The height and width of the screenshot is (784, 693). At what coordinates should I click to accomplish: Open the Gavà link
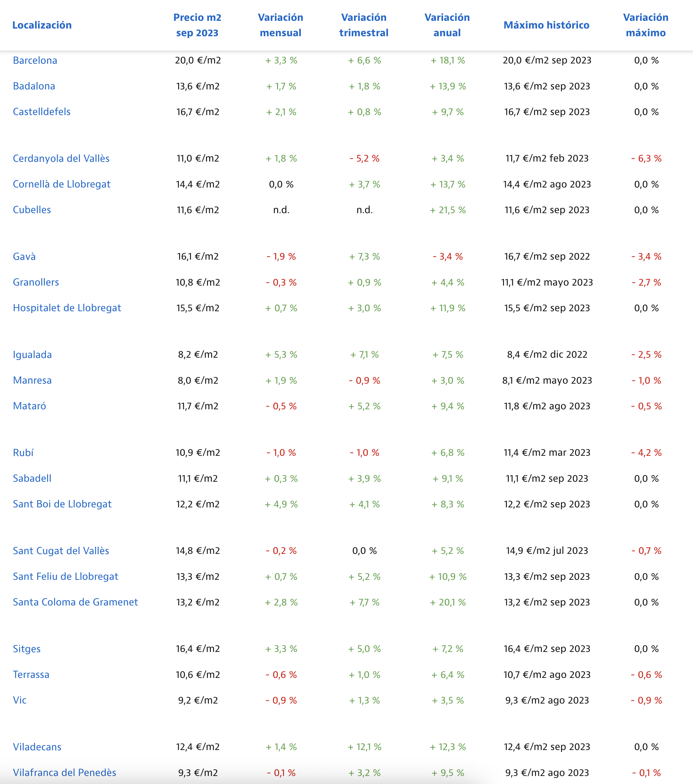24,257
